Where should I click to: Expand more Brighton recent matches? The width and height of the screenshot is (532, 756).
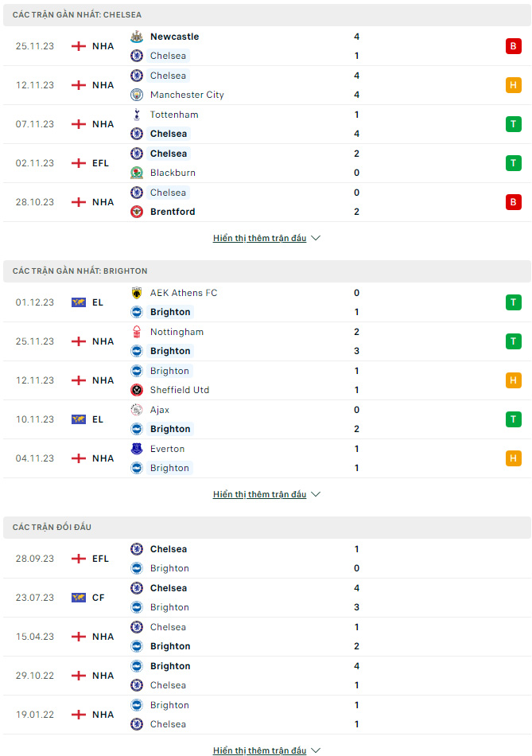[266, 494]
